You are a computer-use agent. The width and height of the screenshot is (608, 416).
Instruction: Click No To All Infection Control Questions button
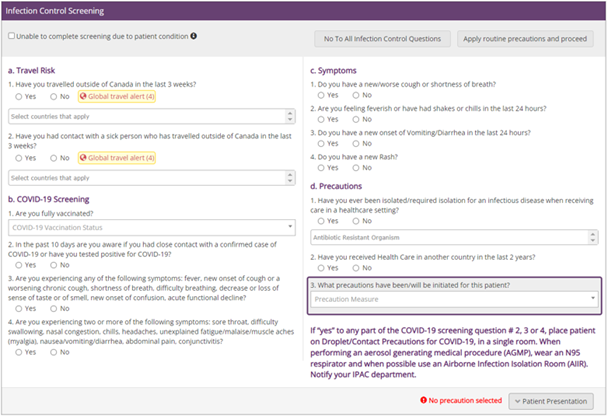(381, 39)
